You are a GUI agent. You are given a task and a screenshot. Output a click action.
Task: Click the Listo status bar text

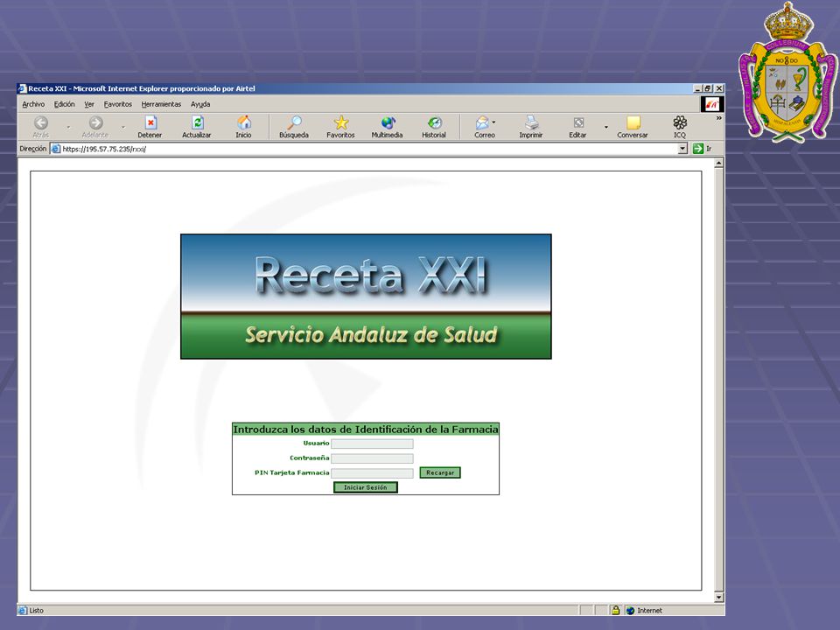[x=37, y=611]
